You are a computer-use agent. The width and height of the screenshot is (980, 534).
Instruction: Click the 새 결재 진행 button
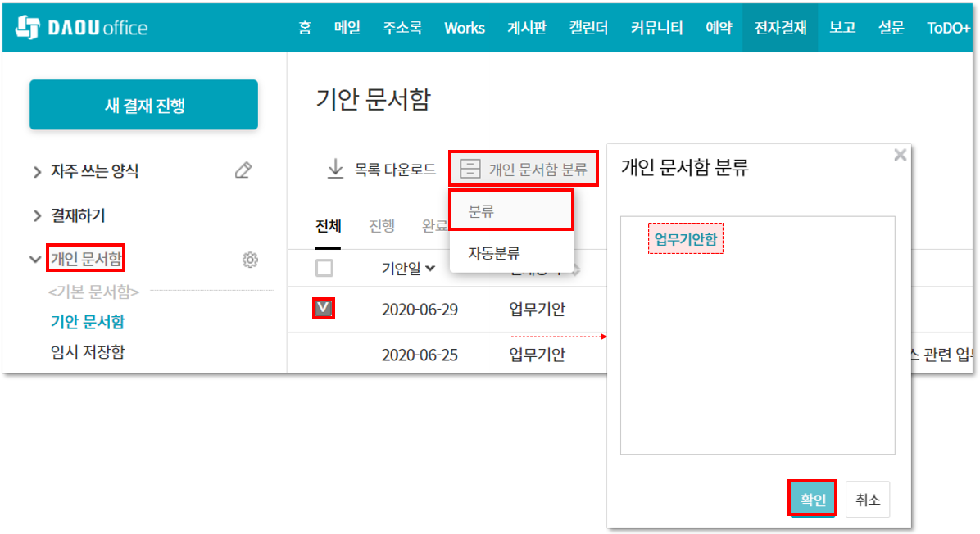143,105
